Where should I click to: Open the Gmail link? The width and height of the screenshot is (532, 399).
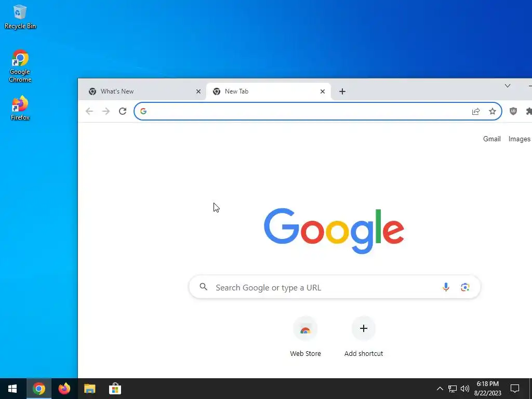pos(491,139)
